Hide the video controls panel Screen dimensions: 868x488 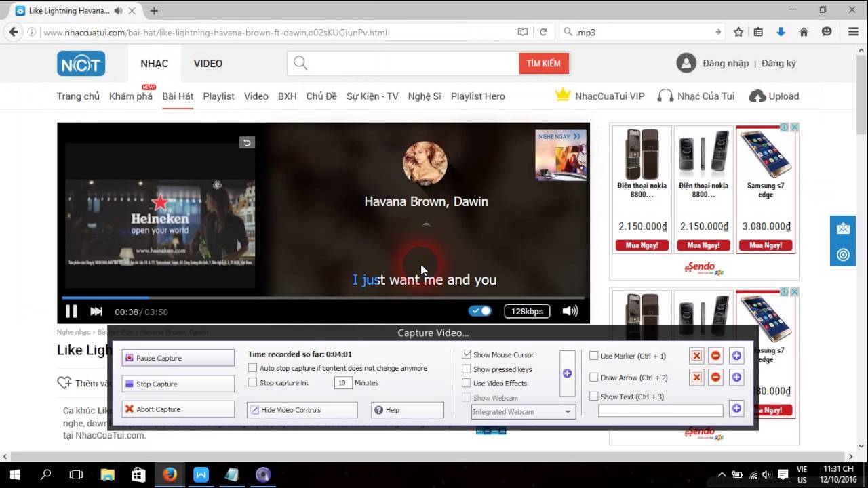302,410
